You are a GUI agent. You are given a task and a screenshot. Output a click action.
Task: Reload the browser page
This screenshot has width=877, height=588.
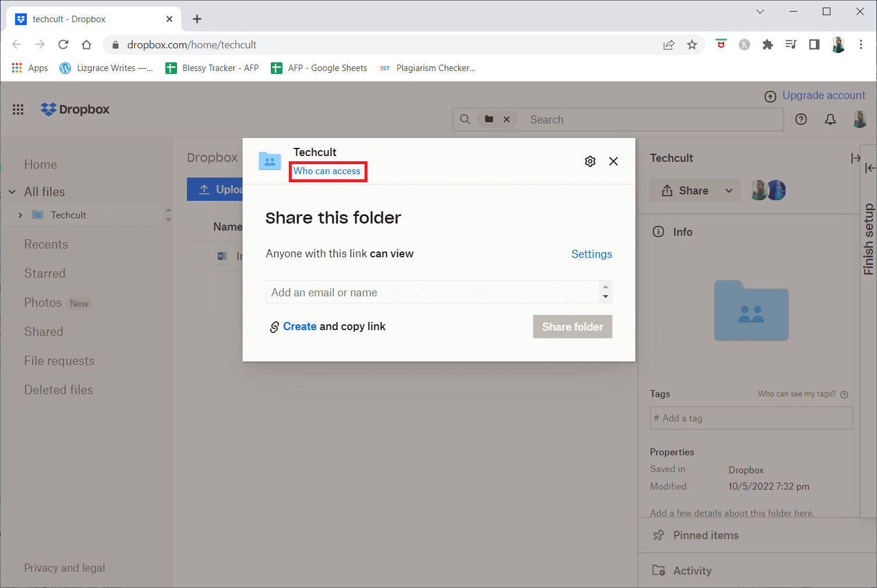[x=63, y=45]
